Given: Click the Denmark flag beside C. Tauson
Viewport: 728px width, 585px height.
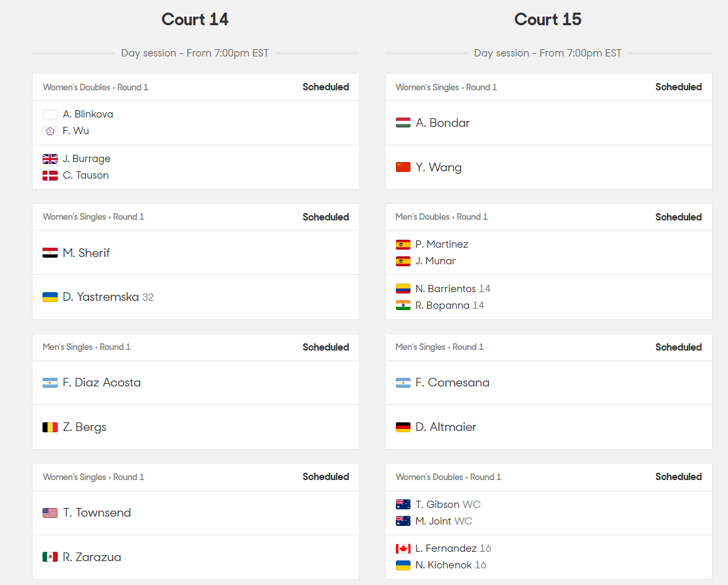Looking at the screenshot, I should pyautogui.click(x=50, y=175).
